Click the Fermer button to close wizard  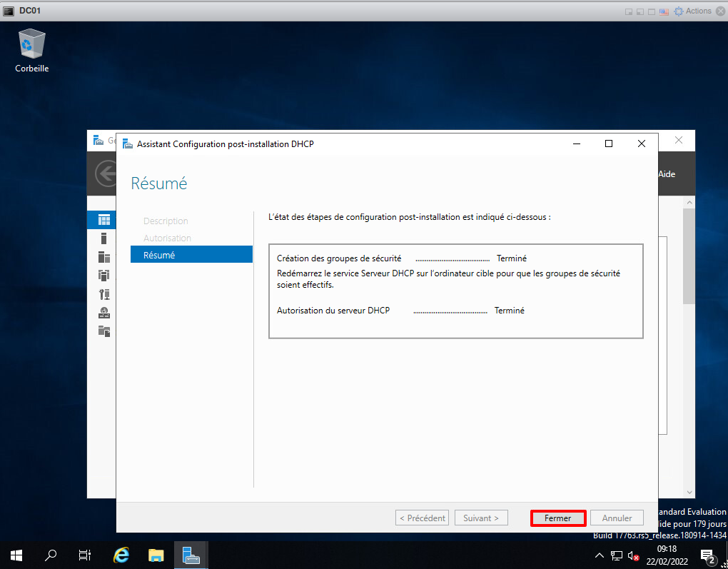click(x=558, y=518)
